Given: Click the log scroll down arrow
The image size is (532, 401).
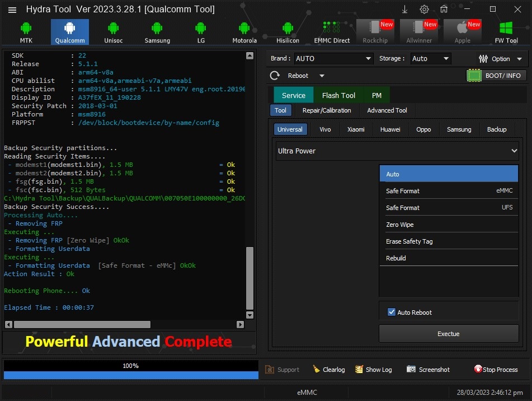Looking at the screenshot, I should [249, 315].
